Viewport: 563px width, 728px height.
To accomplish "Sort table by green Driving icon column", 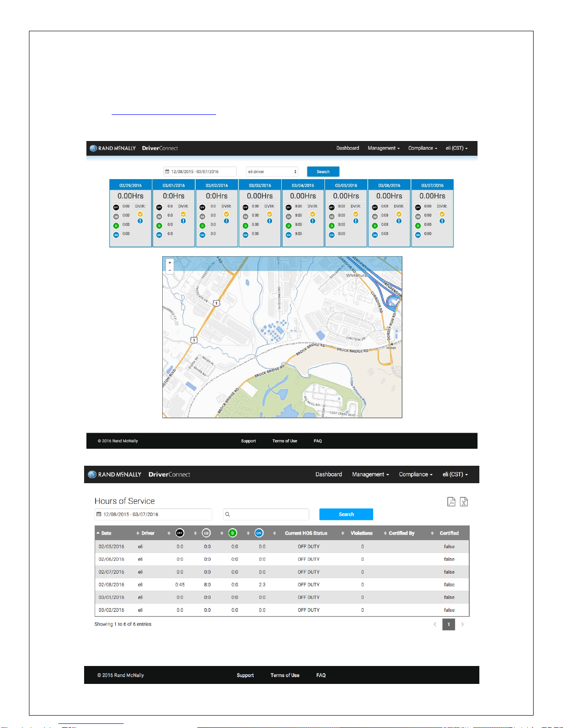I will click(x=233, y=533).
